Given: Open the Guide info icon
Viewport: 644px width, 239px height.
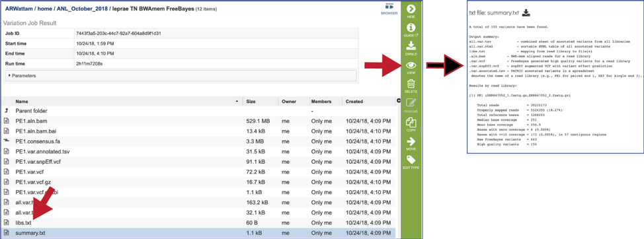Looking at the screenshot, I should click(x=411, y=28).
